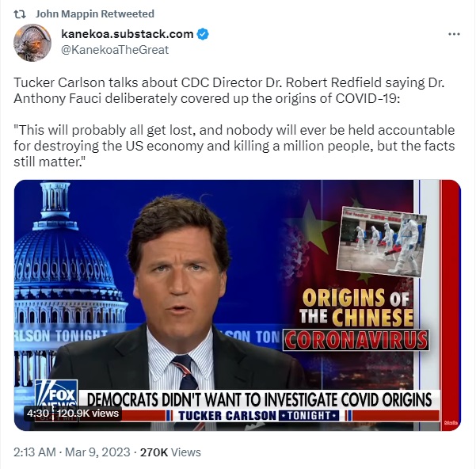Image resolution: width=476 pixels, height=469 pixels.
Task: Click the @KanekoaTheGreat handle
Action: click(x=115, y=50)
